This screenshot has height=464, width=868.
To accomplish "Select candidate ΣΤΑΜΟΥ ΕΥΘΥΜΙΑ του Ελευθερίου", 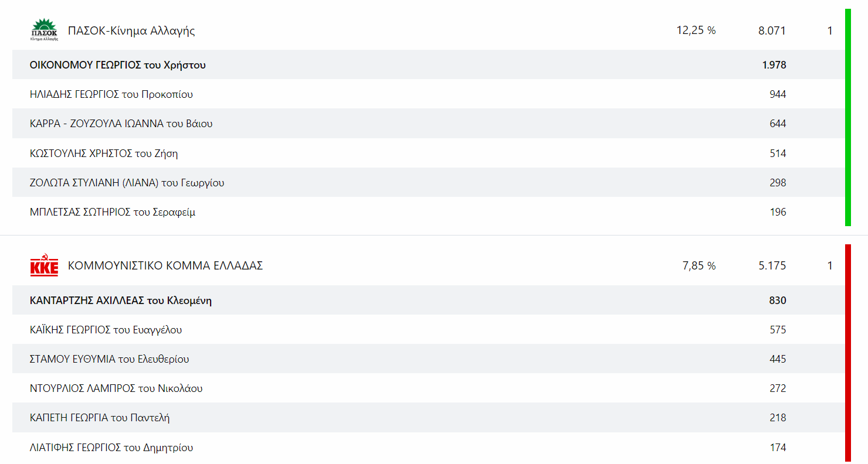I will tap(110, 359).
